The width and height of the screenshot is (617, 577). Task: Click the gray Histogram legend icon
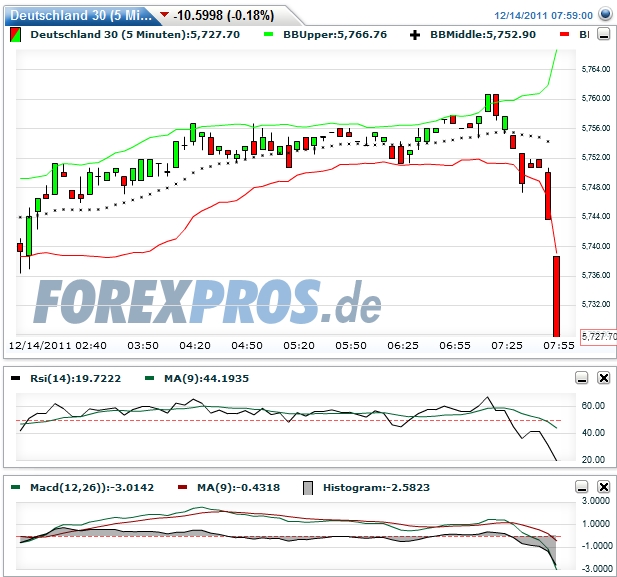308,488
